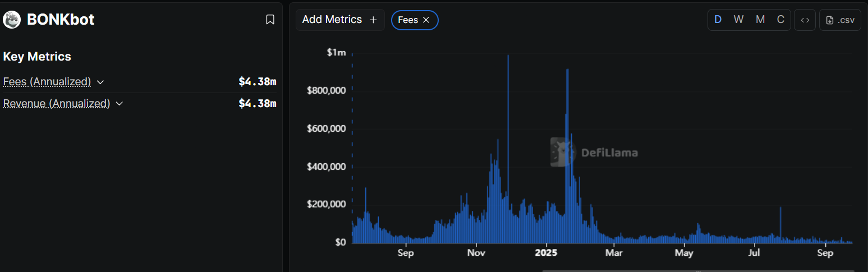This screenshot has height=272, width=868.
Task: Click the tallest fee bar near $1m
Action: coord(508,149)
